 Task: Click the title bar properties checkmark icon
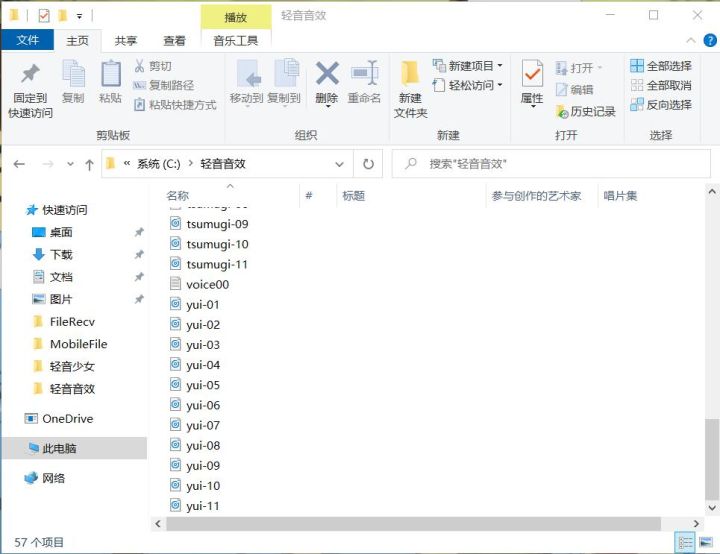[44, 16]
